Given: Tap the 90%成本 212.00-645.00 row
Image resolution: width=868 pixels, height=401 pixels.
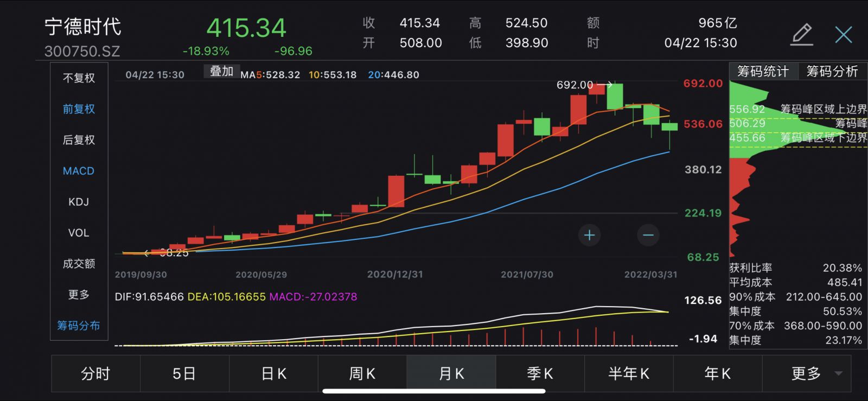Looking at the screenshot, I should (796, 297).
